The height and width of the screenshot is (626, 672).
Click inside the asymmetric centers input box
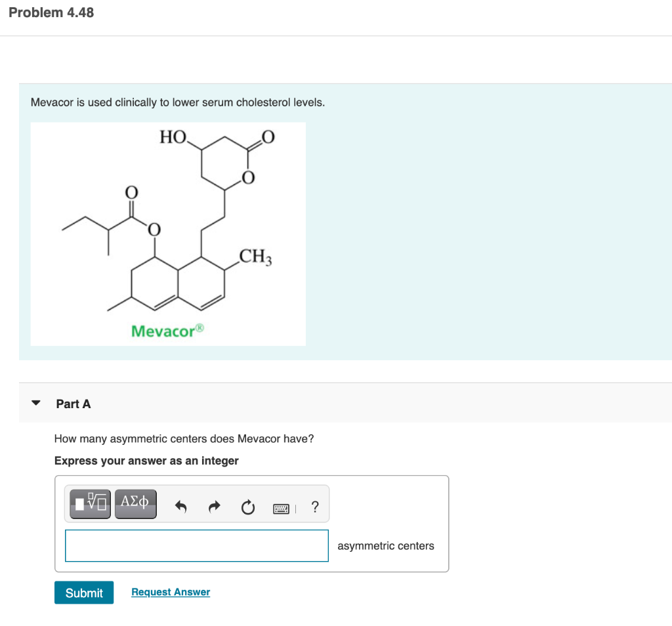[196, 545]
